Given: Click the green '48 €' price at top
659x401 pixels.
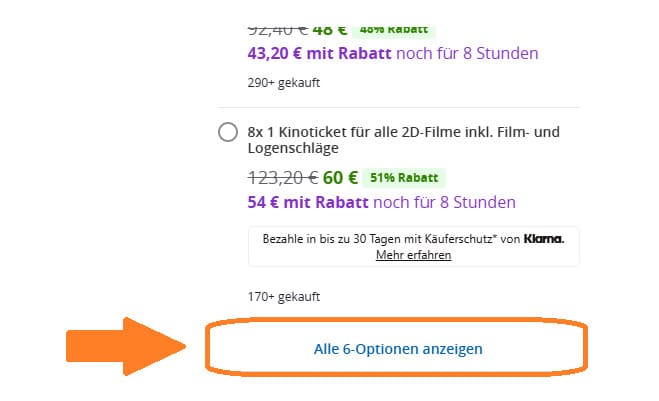Looking at the screenshot, I should (330, 30).
